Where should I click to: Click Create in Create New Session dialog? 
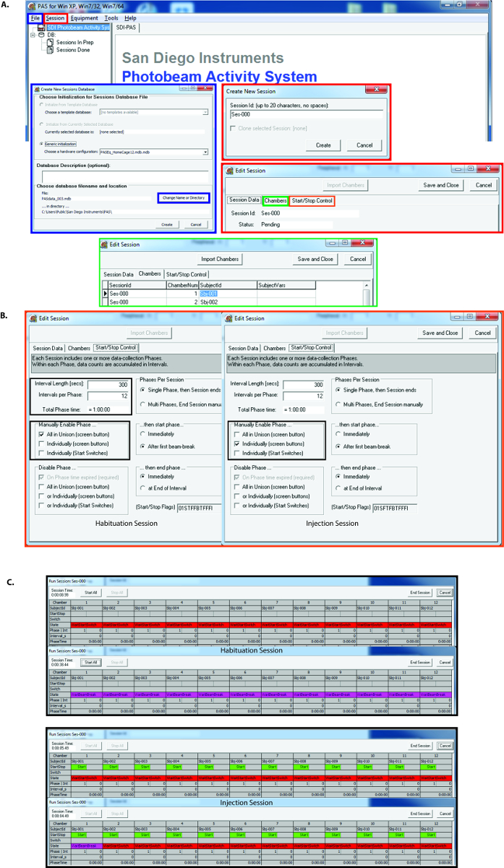pos(323,145)
